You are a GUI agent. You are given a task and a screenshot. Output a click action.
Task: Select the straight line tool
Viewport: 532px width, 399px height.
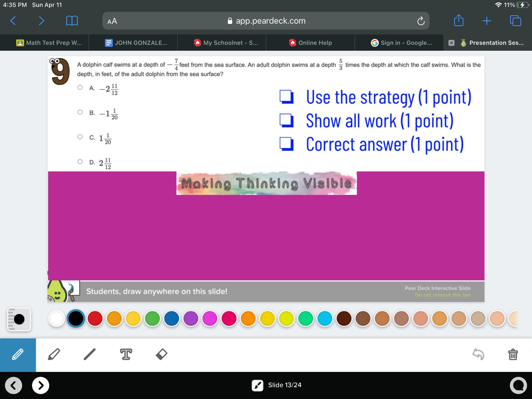pos(90,354)
